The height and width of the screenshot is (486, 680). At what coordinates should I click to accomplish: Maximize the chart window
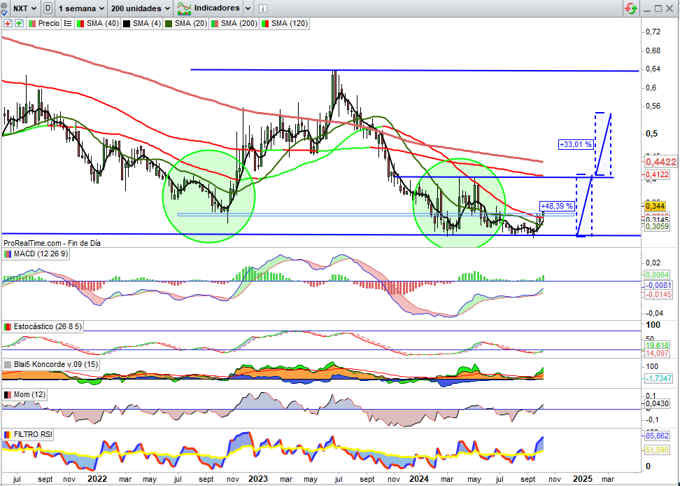click(658, 8)
